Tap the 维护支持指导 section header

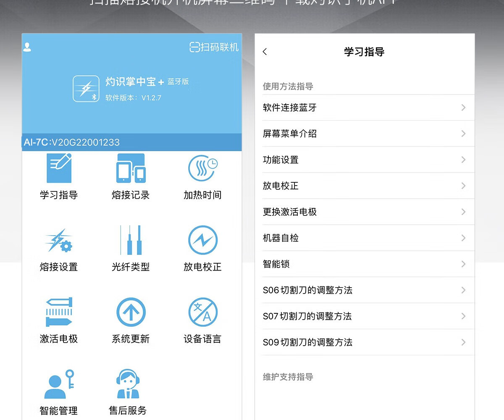tap(288, 377)
